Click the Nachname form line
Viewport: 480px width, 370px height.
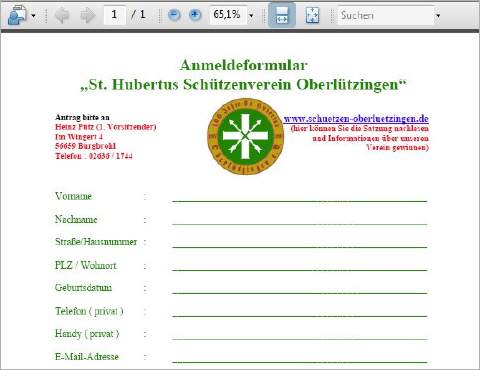tap(300, 224)
